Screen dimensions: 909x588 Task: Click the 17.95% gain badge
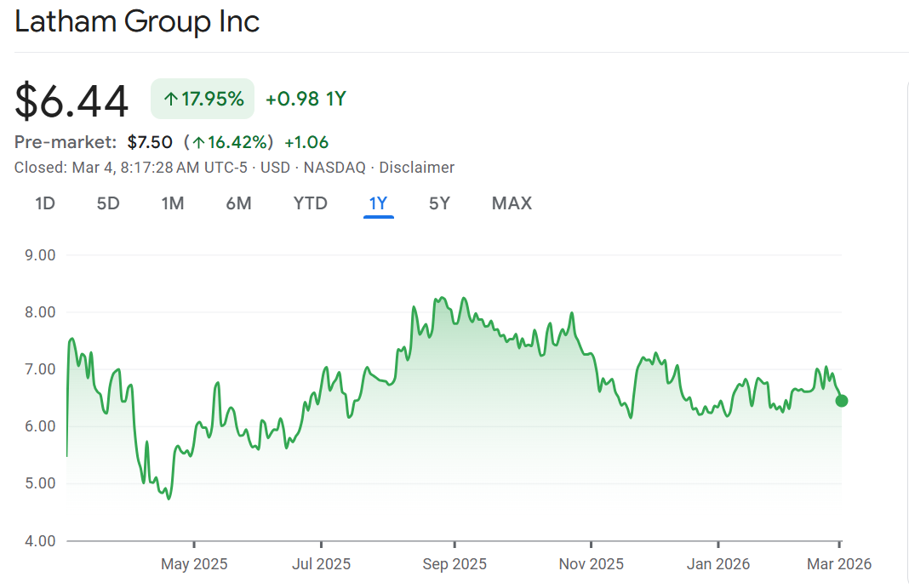pos(203,99)
